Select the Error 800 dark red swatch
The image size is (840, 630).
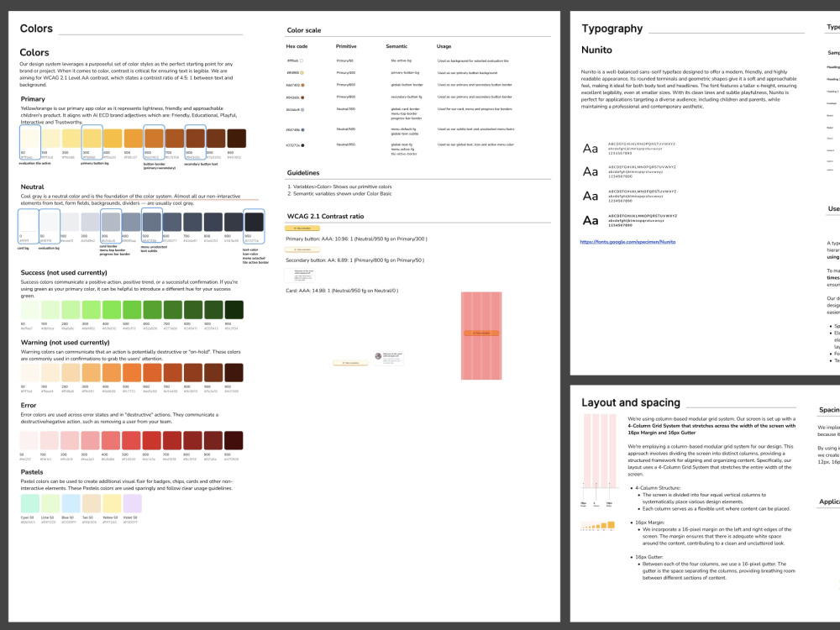pos(192,440)
